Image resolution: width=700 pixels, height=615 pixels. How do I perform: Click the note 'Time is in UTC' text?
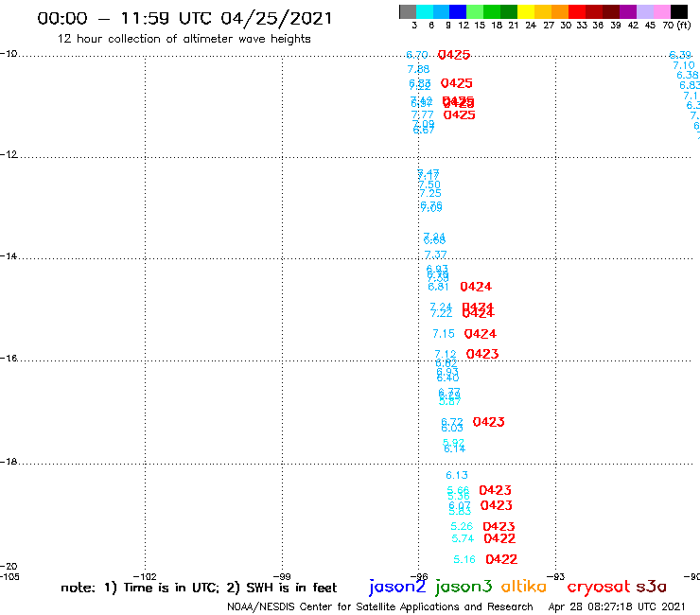coord(171,588)
